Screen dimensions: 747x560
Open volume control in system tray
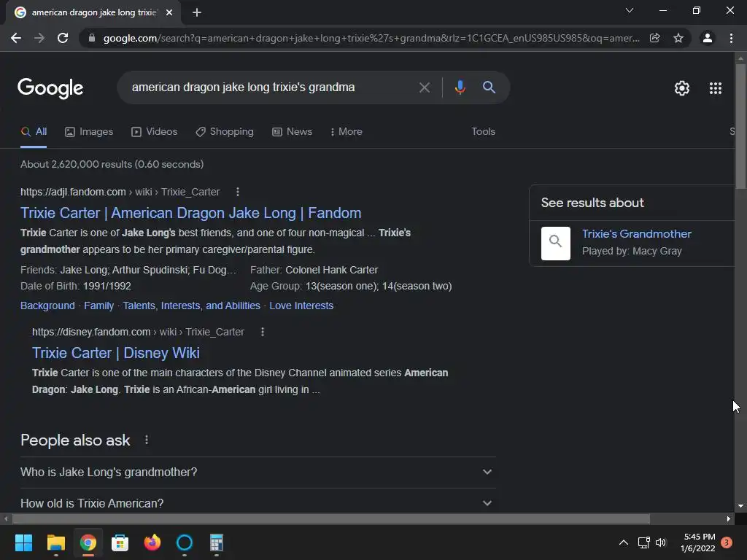(x=661, y=542)
